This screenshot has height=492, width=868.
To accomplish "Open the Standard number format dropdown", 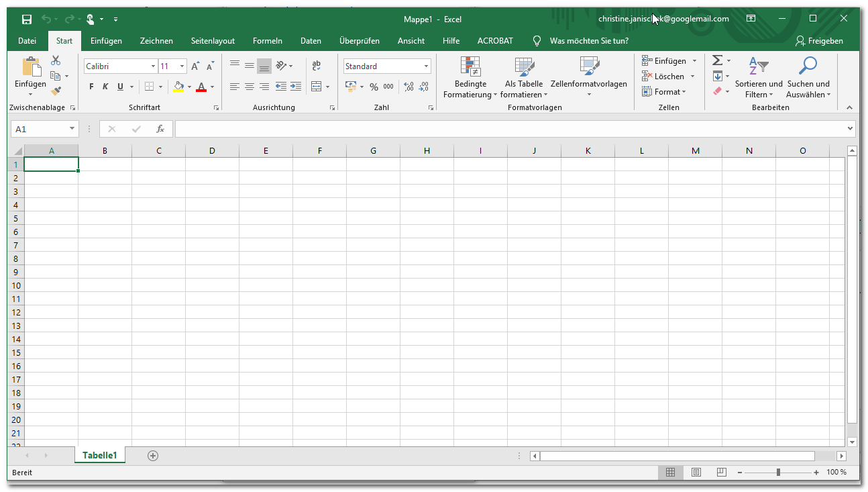I will [426, 66].
